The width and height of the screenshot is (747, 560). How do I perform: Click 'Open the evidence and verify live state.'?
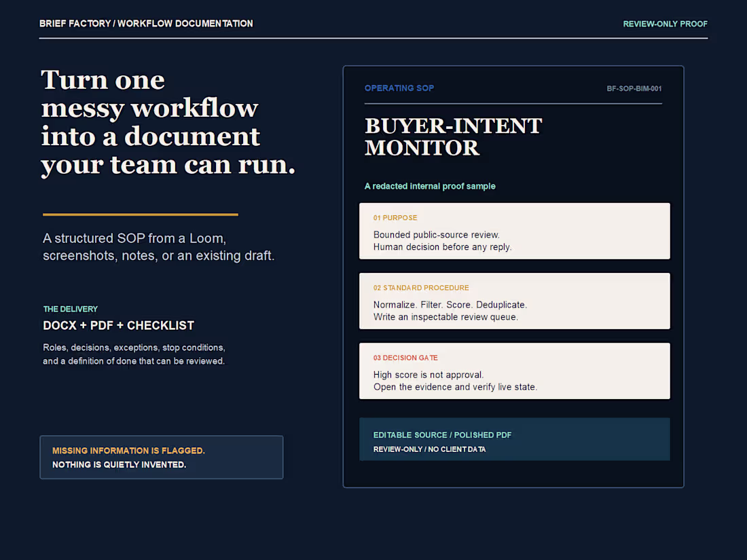(456, 387)
